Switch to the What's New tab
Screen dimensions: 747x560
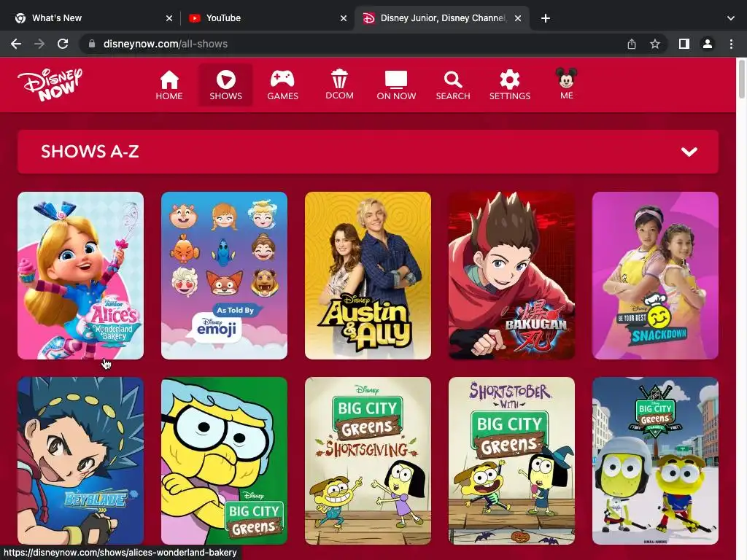(x=93, y=18)
